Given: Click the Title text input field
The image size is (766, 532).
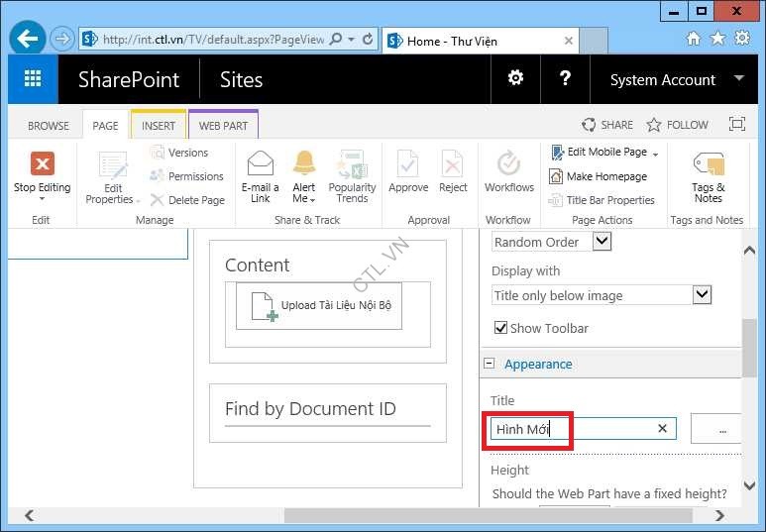Looking at the screenshot, I should 573,429.
